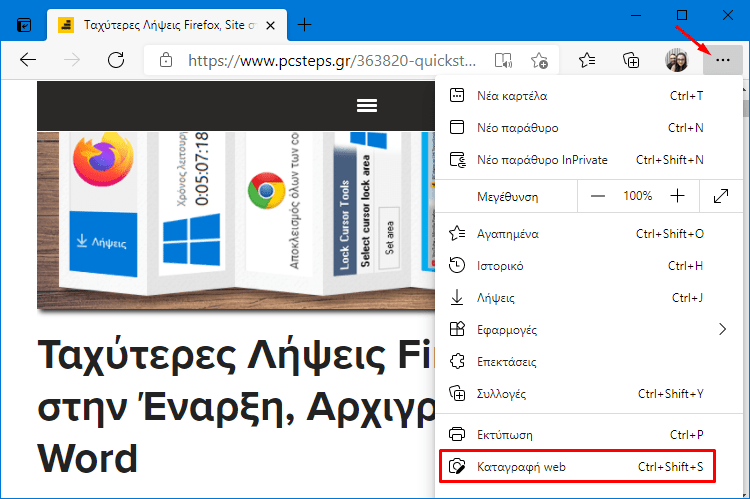Click the Windows logo in article image

[191, 239]
